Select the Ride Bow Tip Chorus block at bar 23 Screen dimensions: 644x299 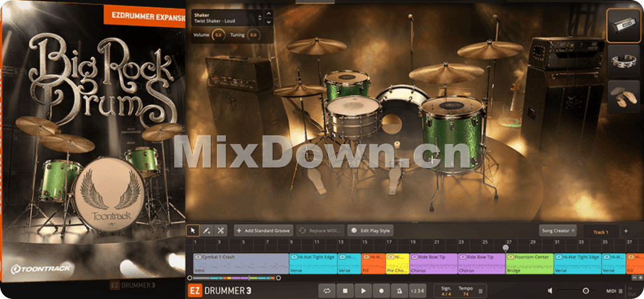point(482,264)
